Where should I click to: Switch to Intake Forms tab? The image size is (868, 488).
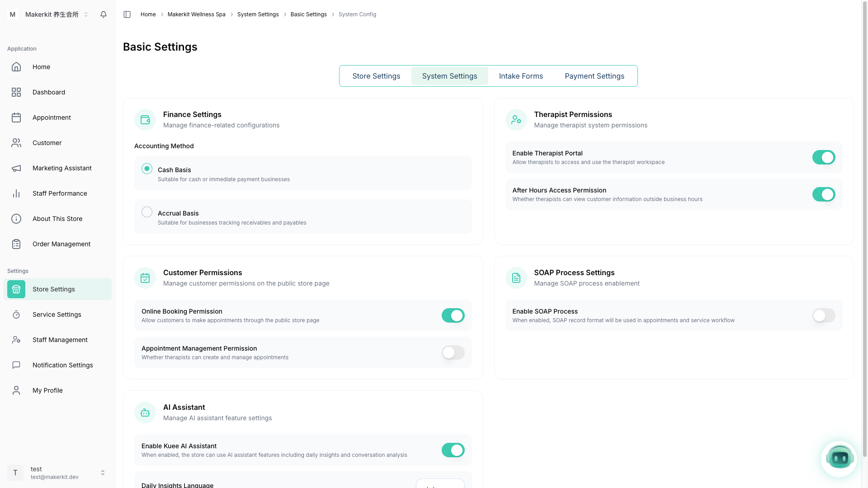[x=521, y=76]
